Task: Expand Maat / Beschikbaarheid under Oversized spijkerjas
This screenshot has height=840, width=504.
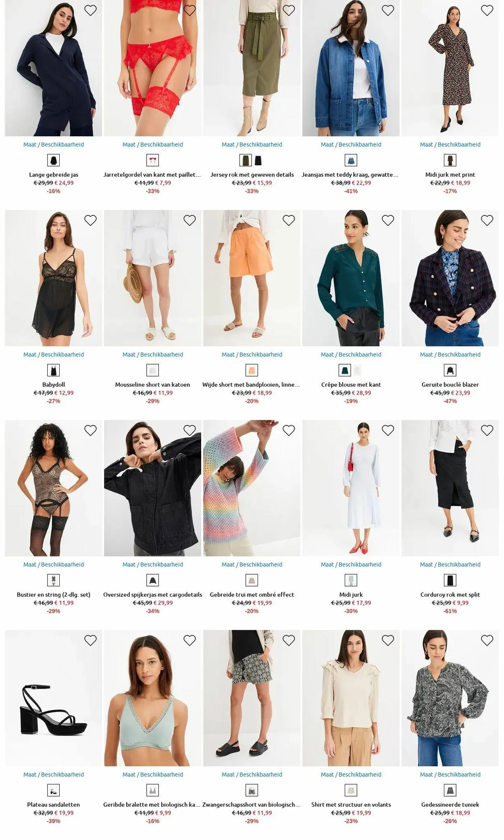Action: pos(153,564)
